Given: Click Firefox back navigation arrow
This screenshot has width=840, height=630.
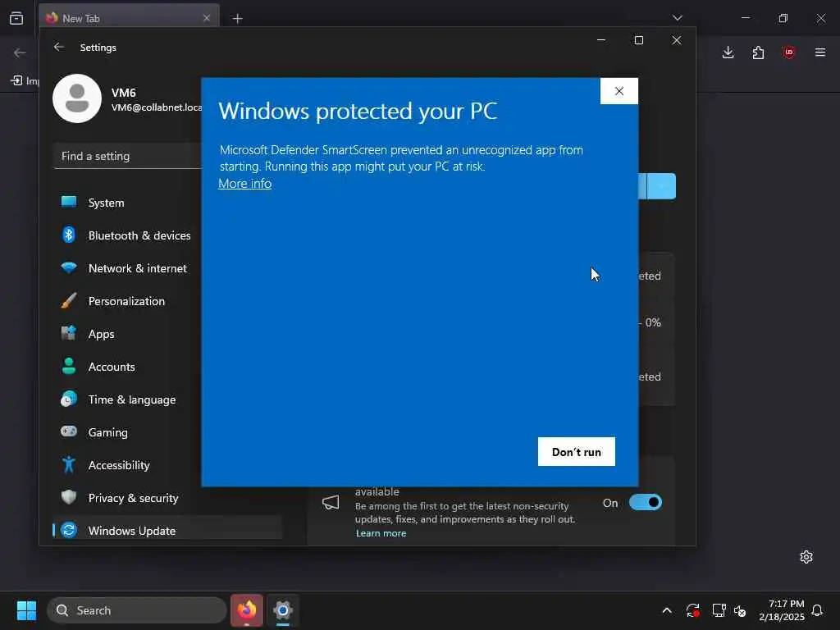Looking at the screenshot, I should pos(20,52).
